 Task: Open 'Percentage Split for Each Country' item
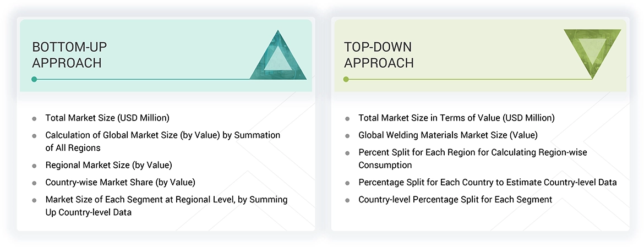click(x=487, y=182)
